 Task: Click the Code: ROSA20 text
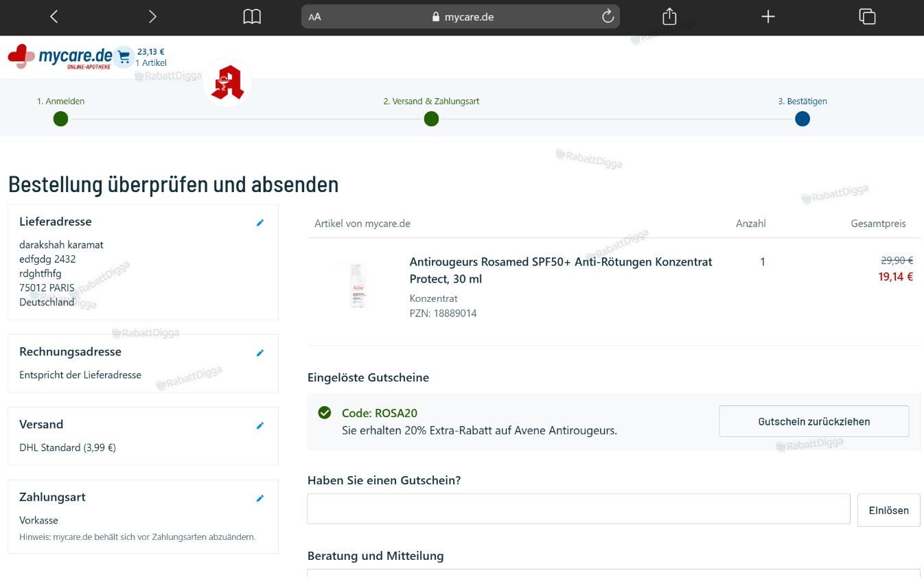[380, 413]
